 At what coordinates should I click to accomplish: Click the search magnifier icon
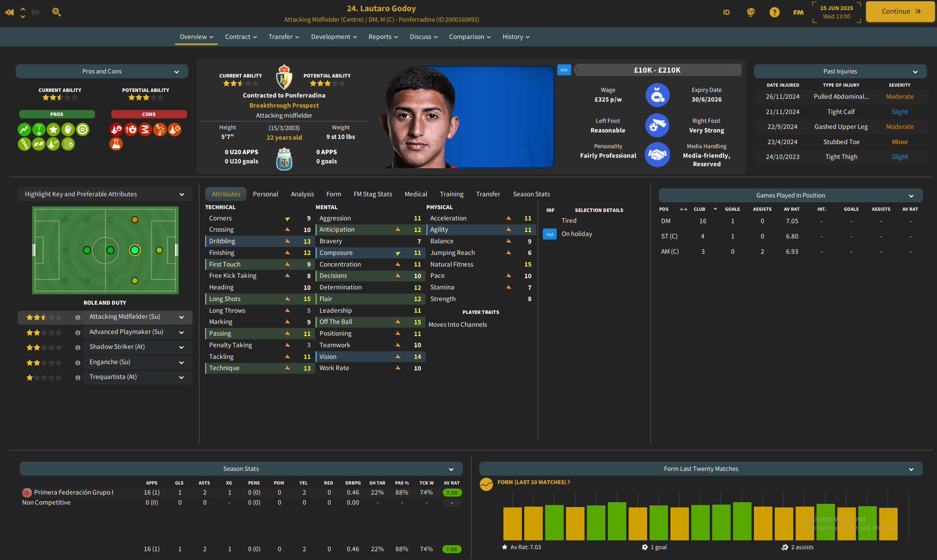(x=57, y=12)
